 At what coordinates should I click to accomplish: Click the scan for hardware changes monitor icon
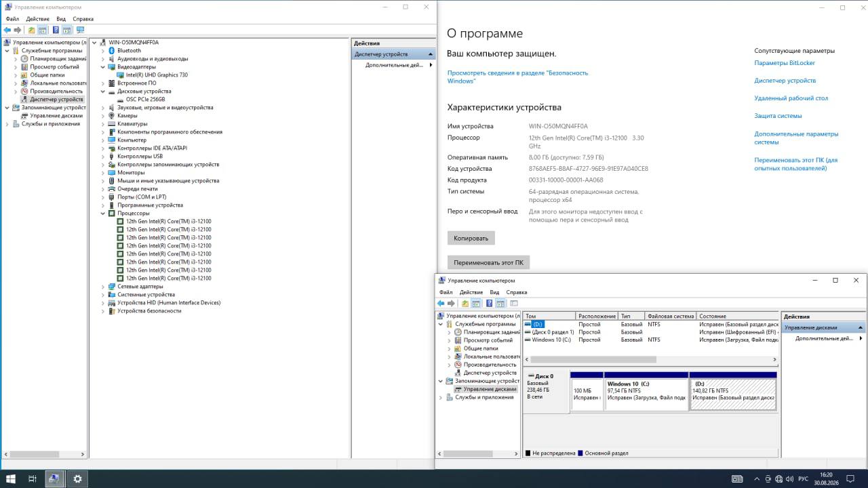[x=80, y=30]
